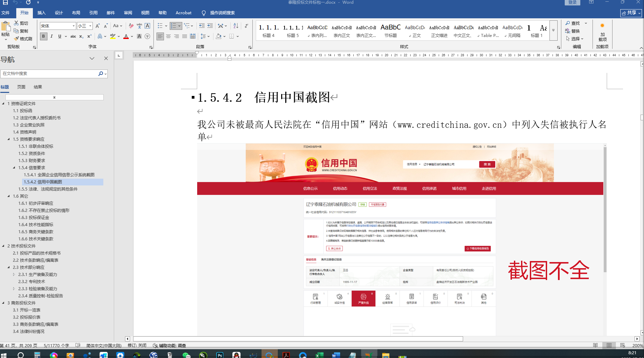Viewport: 644px width, 358px height.
Task: Collapse the '1.5.4 信誉要求' heading in navigation
Action: tap(14, 167)
